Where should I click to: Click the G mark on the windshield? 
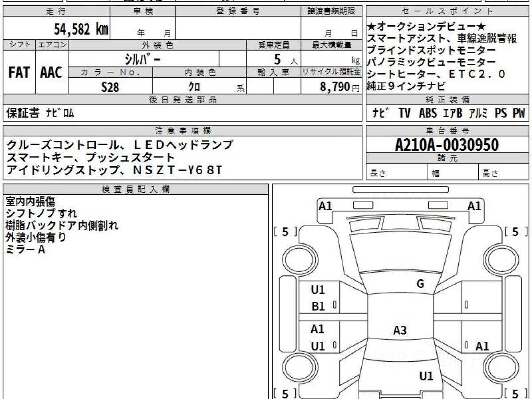pyautogui.click(x=420, y=285)
